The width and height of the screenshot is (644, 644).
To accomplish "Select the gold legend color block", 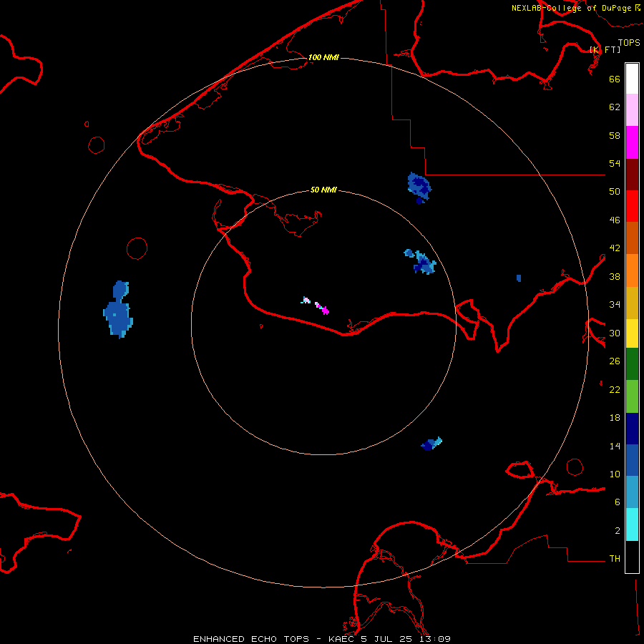I will pos(632,303).
